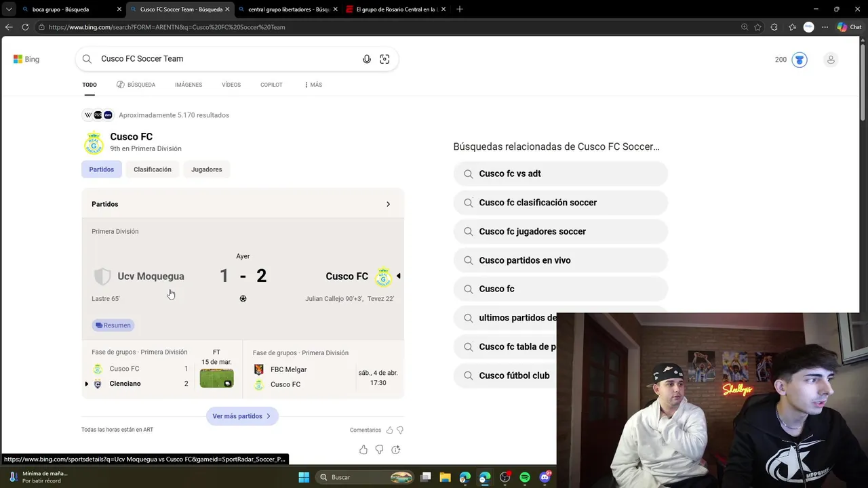Open the account profile icon

click(x=831, y=60)
